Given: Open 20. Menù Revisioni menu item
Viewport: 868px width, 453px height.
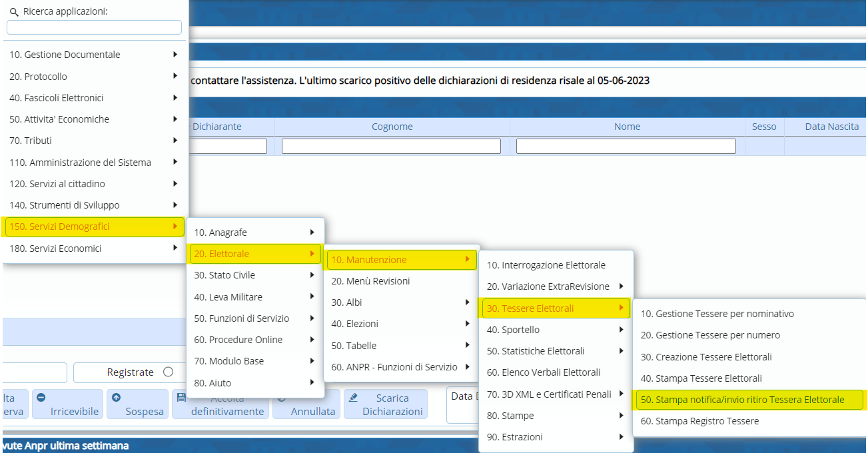Looking at the screenshot, I should 370,281.
